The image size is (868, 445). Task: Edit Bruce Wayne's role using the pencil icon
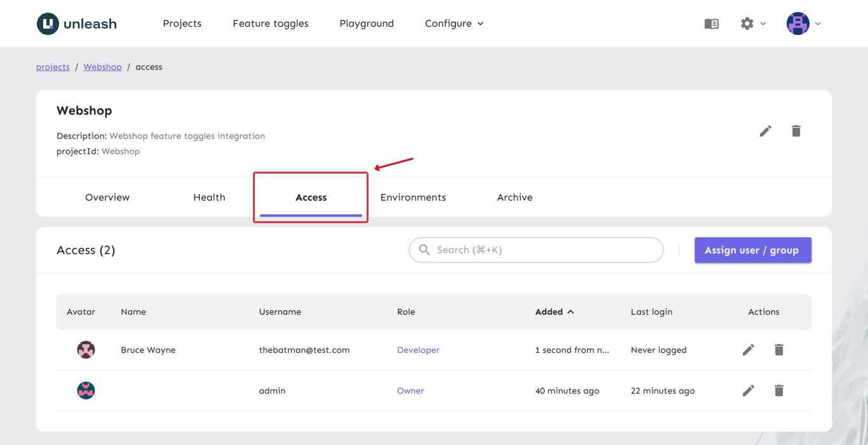click(x=748, y=350)
